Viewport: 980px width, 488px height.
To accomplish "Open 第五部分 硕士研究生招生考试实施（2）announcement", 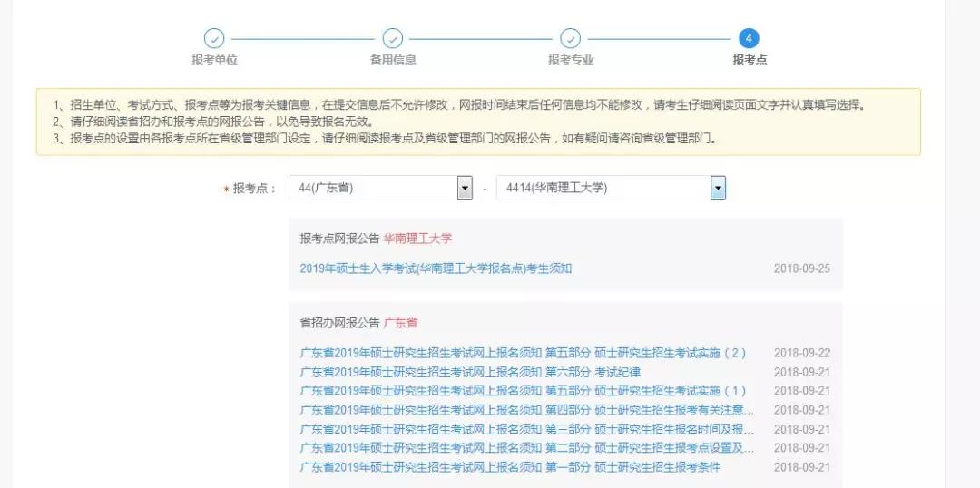I will point(523,353).
